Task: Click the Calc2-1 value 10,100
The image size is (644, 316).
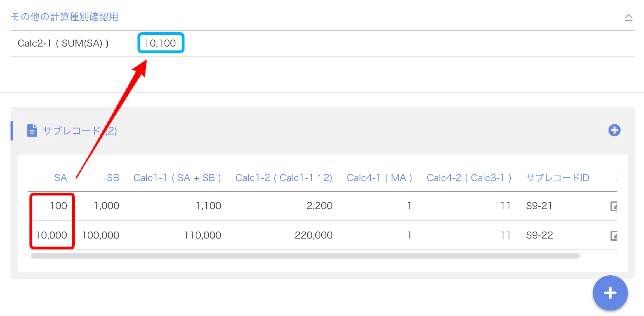Action: [160, 43]
